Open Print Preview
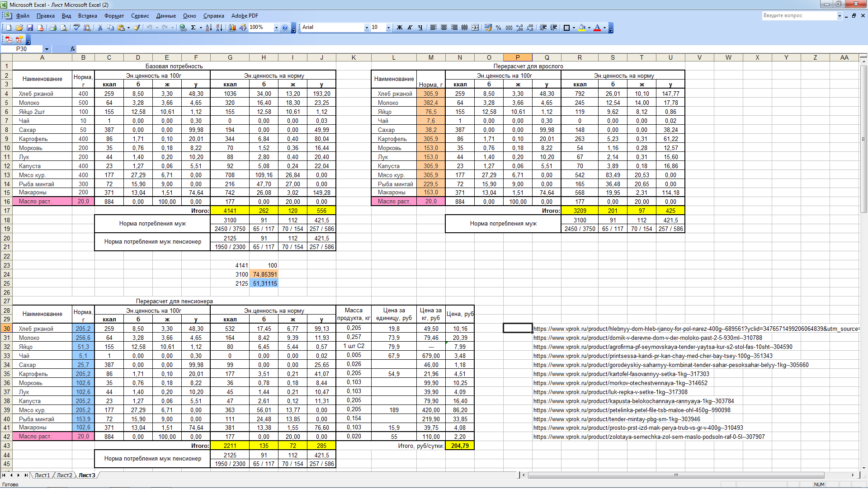This screenshot has width=868, height=489. (64, 28)
